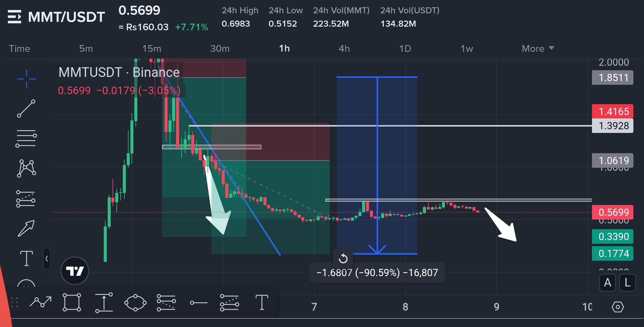Click the MMTUSDT · Binance chart legend
This screenshot has height=327, width=644.
119,72
